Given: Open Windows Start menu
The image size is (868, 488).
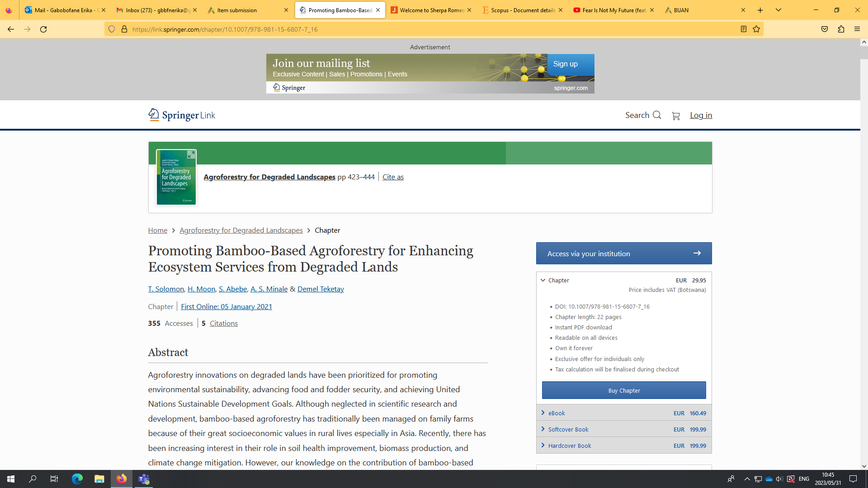Looking at the screenshot, I should (11, 479).
